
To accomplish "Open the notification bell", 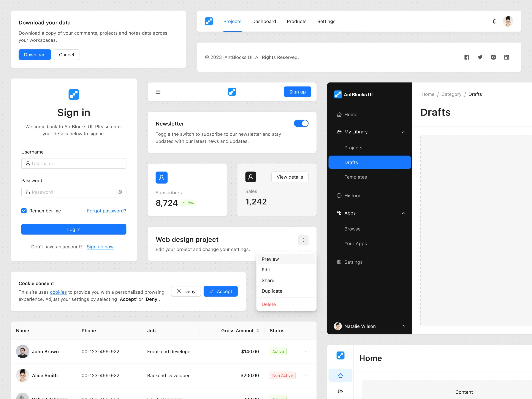I will tap(495, 21).
